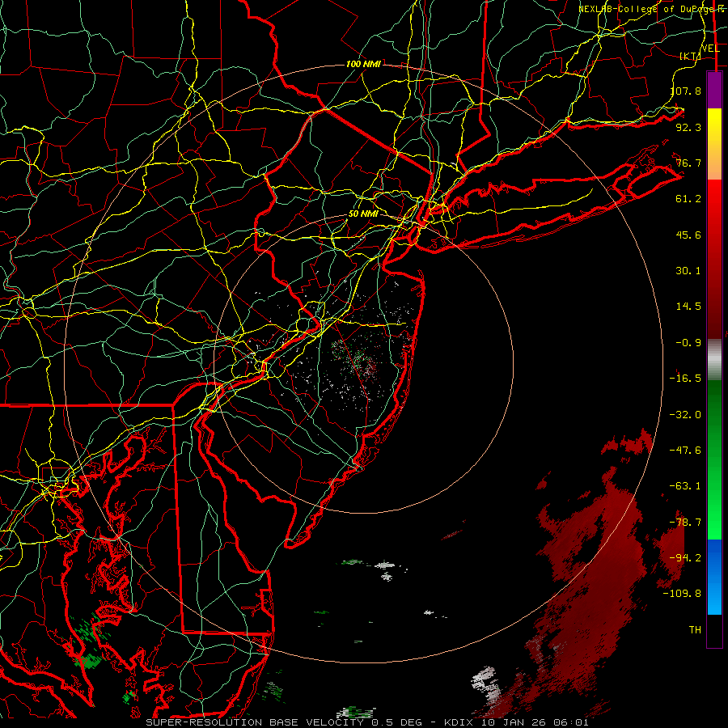Select the 107.8 velocity scale value

pyautogui.click(x=686, y=91)
